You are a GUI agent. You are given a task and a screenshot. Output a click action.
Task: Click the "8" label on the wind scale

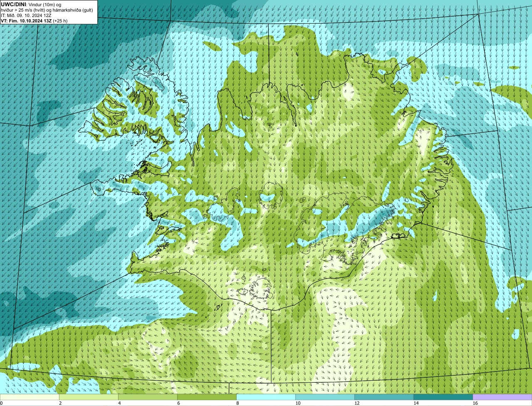[x=238, y=403]
